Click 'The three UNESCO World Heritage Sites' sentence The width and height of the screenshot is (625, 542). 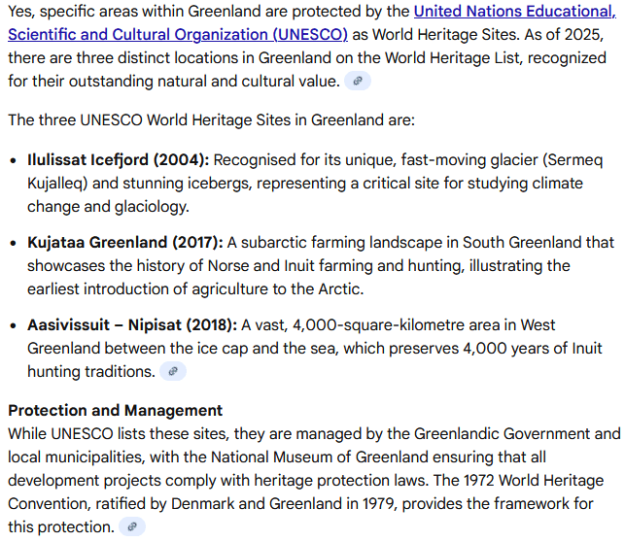[x=211, y=120]
